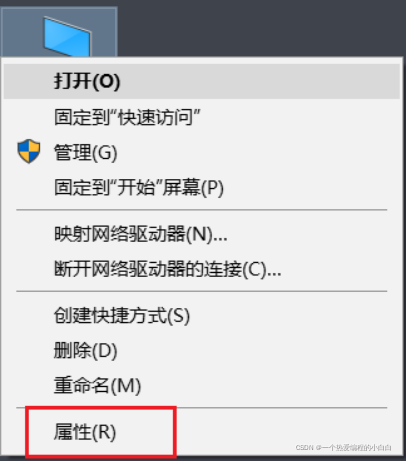Select 固定到"开始"屏幕(P) option

coord(202,187)
